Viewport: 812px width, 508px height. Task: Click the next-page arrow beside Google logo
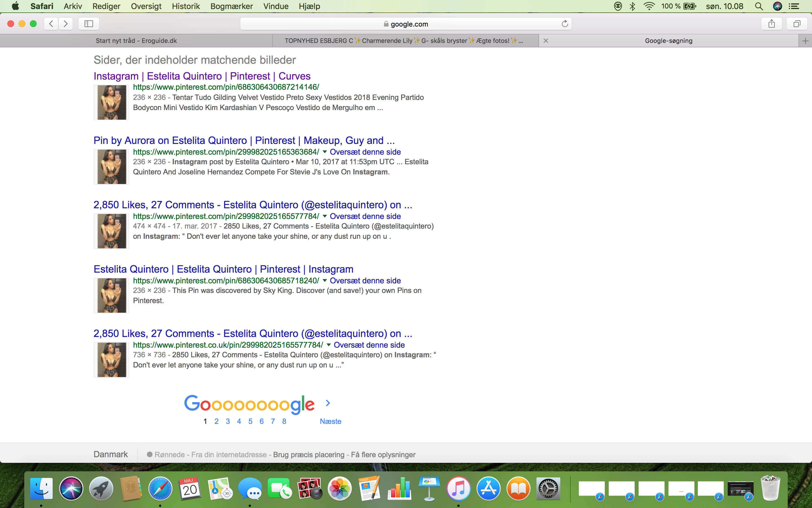328,403
